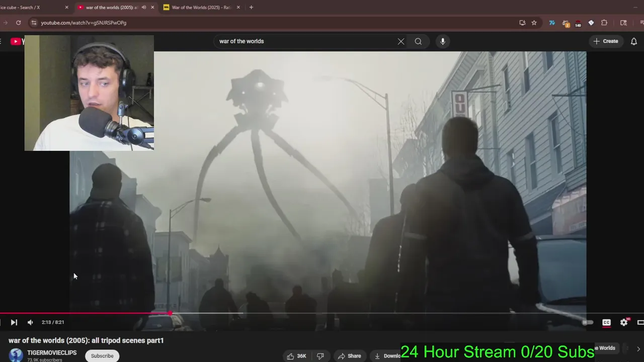The image size is (644, 362).
Task: Switch to theater mode
Action: pyautogui.click(x=640, y=322)
